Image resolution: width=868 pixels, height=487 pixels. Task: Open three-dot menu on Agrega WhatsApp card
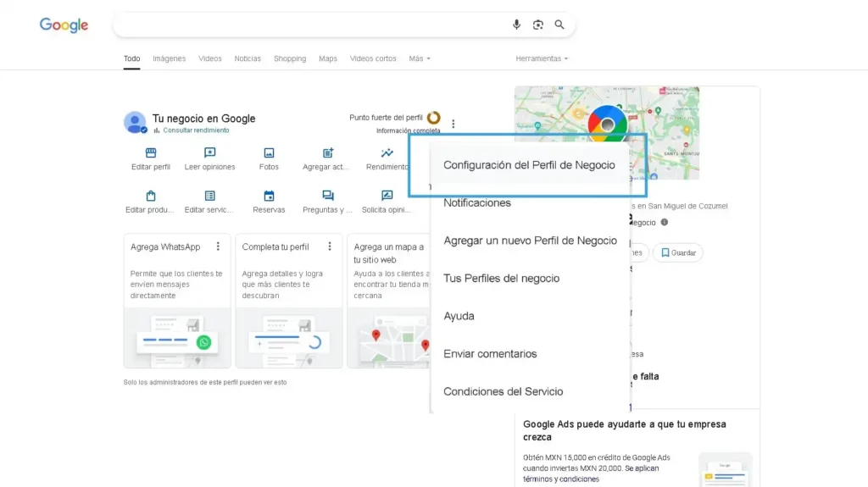pos(218,246)
